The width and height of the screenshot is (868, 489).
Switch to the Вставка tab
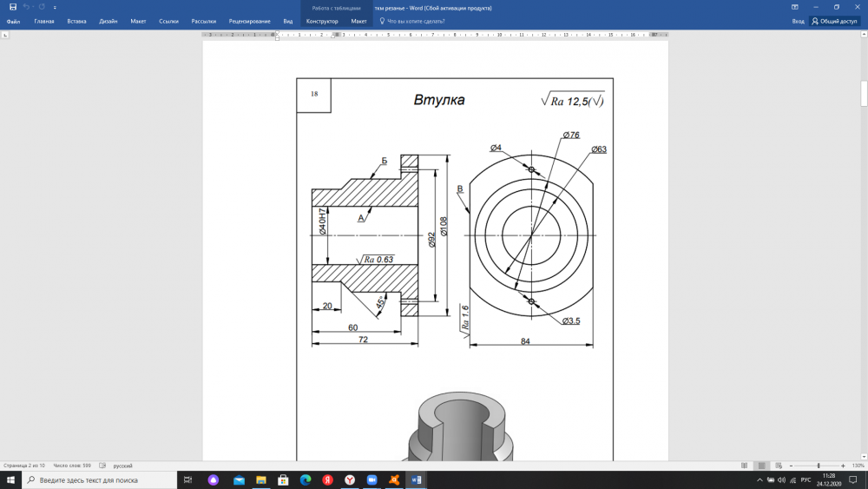76,21
